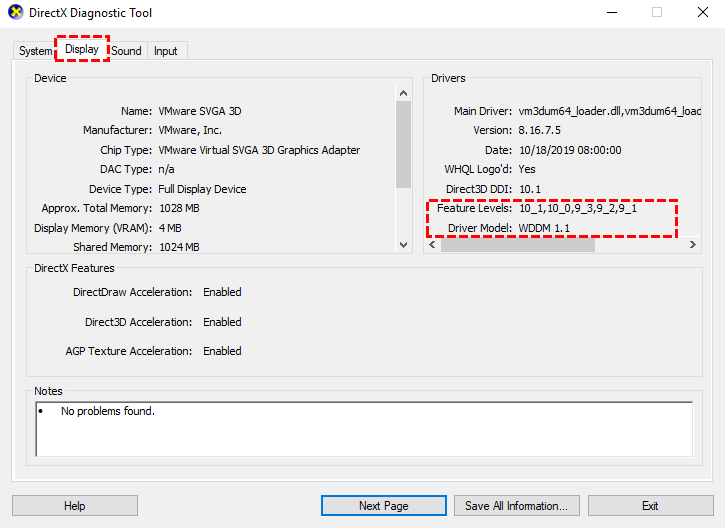
Task: Minimize the DirectX Diagnostic Tool window
Action: [612, 12]
